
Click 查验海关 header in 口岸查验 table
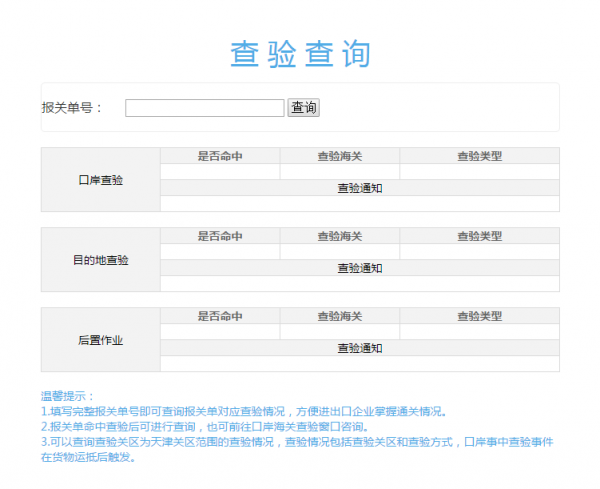point(340,156)
